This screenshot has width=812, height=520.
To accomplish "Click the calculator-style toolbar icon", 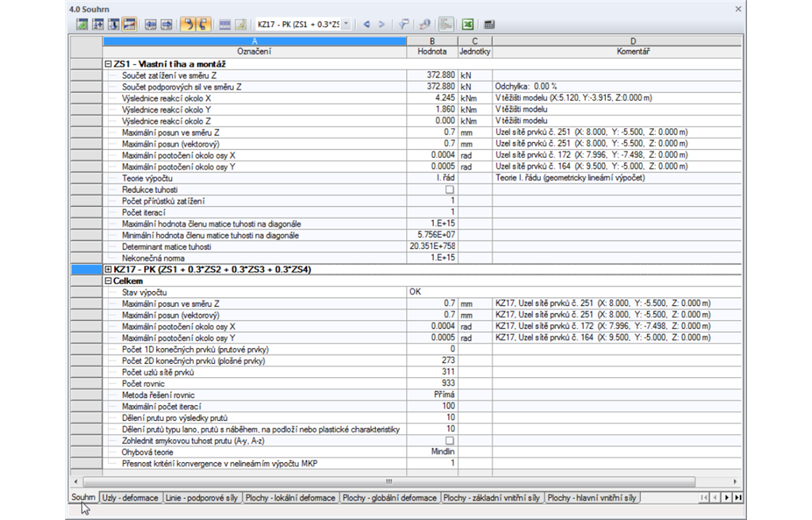I will coord(488,25).
